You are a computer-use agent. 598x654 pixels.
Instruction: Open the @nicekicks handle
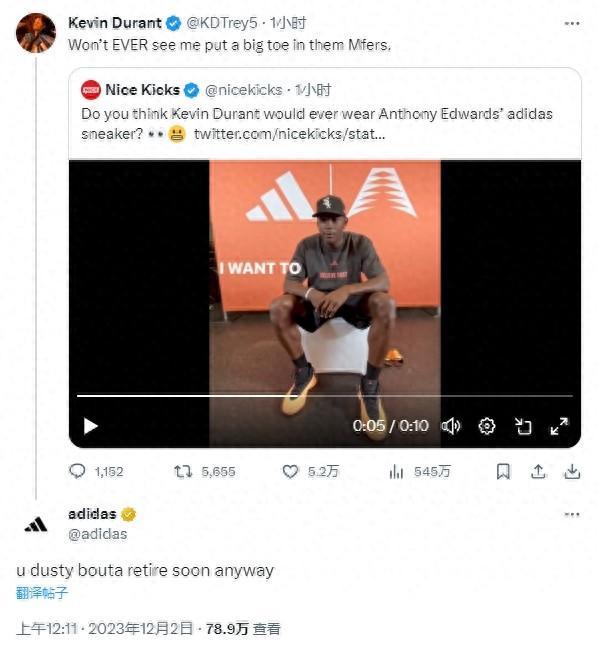tap(244, 90)
